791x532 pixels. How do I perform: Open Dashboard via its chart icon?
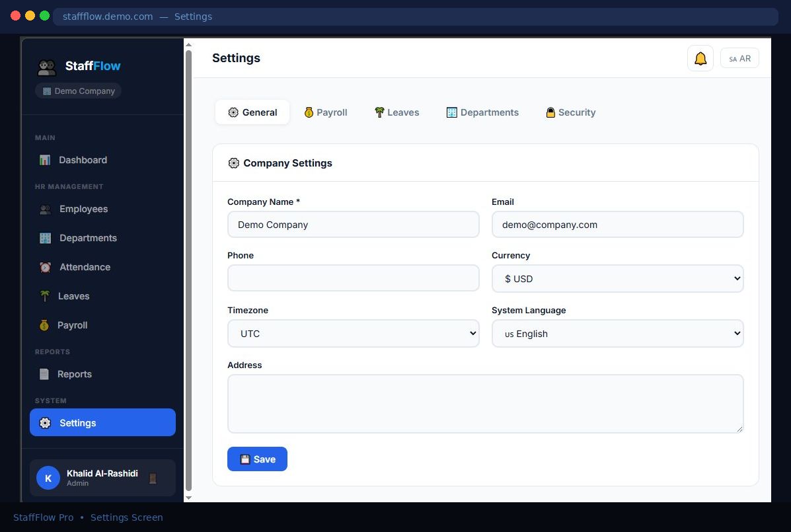[45, 160]
